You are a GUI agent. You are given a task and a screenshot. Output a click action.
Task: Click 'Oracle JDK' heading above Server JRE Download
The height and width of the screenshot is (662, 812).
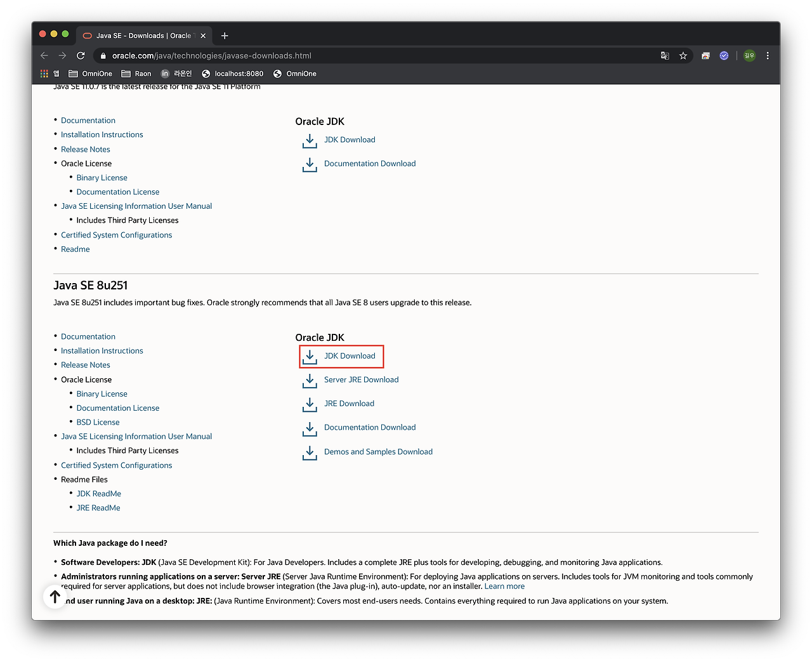320,338
